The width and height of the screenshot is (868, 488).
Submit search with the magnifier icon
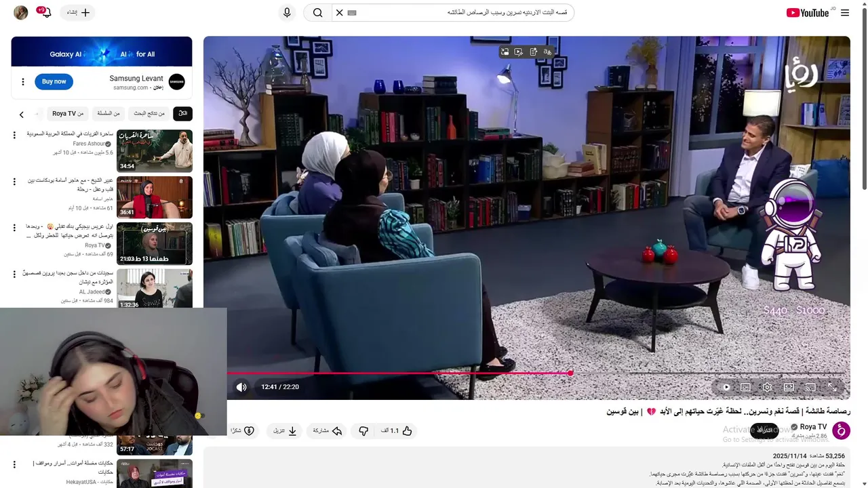(x=317, y=12)
